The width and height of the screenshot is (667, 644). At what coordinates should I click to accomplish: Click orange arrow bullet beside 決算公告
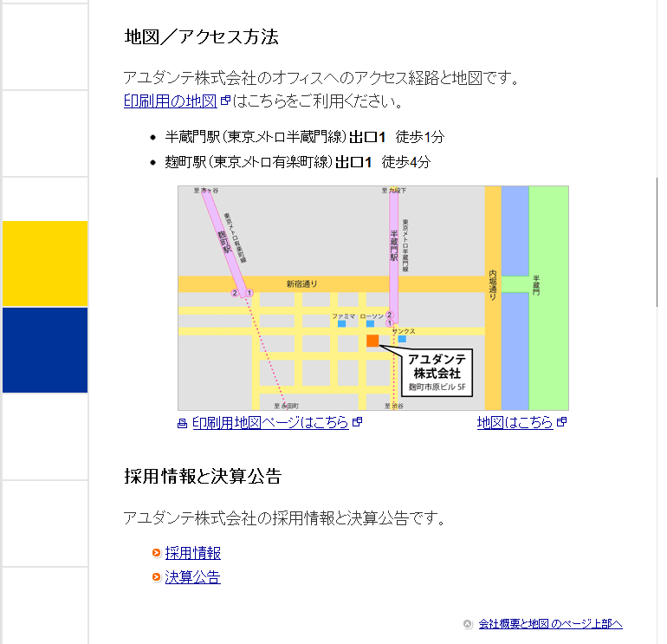pyautogui.click(x=157, y=576)
